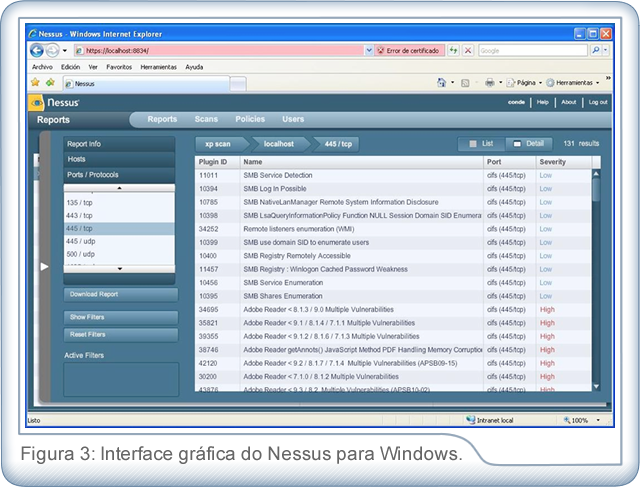
Task: Open the Favoritos menu
Action: (119, 67)
